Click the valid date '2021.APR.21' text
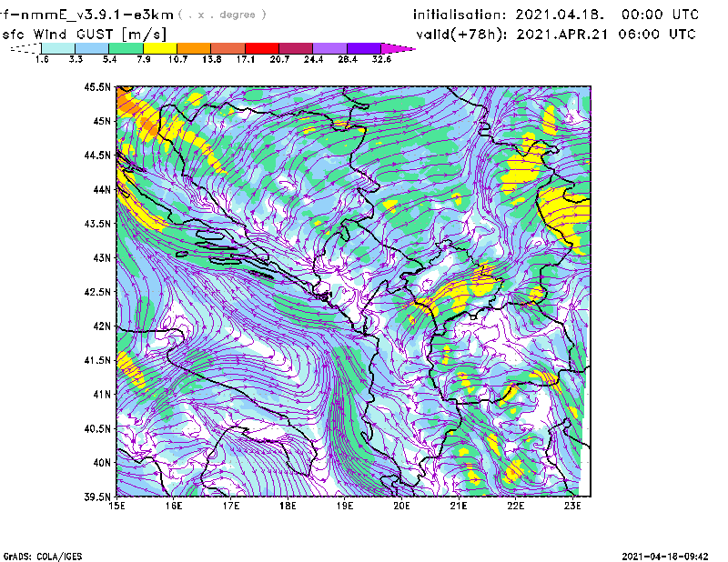 [561, 35]
